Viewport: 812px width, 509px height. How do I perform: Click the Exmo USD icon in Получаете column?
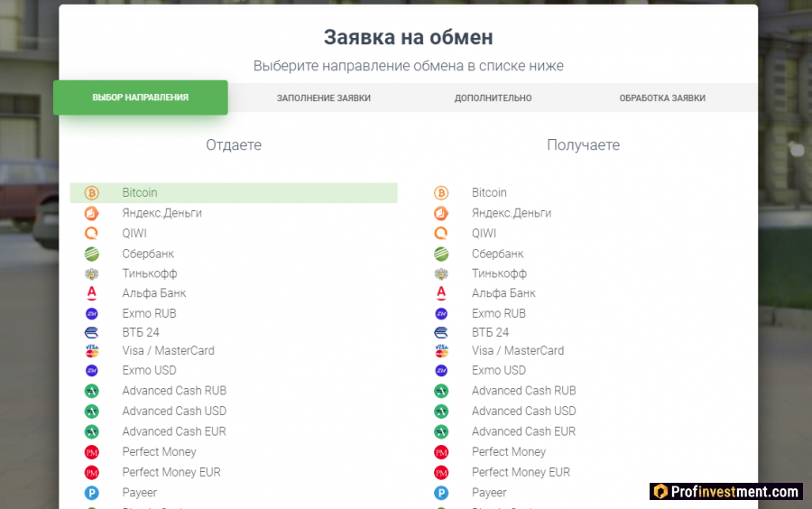click(x=441, y=370)
